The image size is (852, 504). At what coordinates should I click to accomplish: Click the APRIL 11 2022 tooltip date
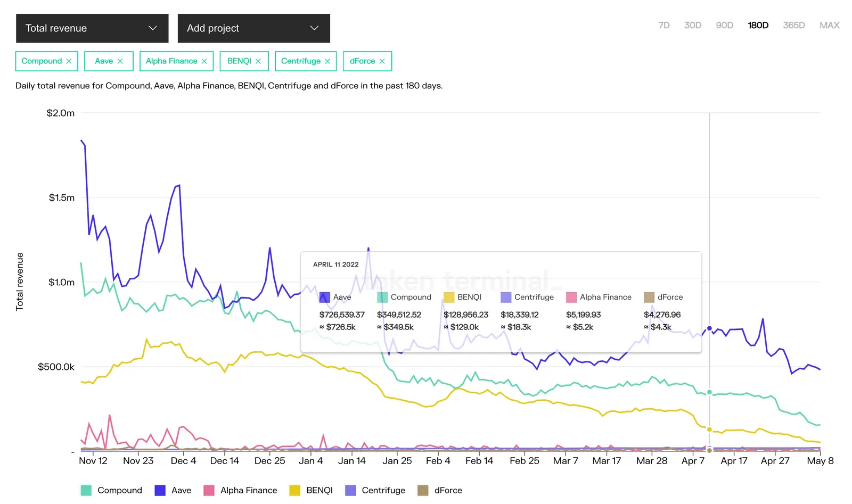(x=336, y=265)
